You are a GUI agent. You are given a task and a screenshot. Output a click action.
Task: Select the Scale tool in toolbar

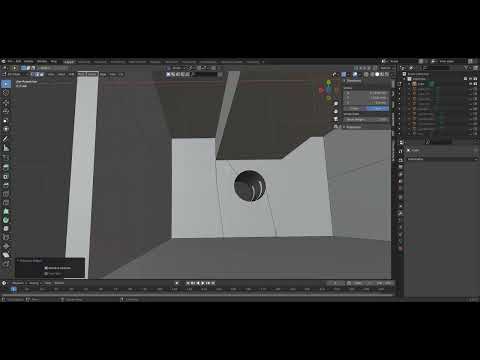(6, 120)
